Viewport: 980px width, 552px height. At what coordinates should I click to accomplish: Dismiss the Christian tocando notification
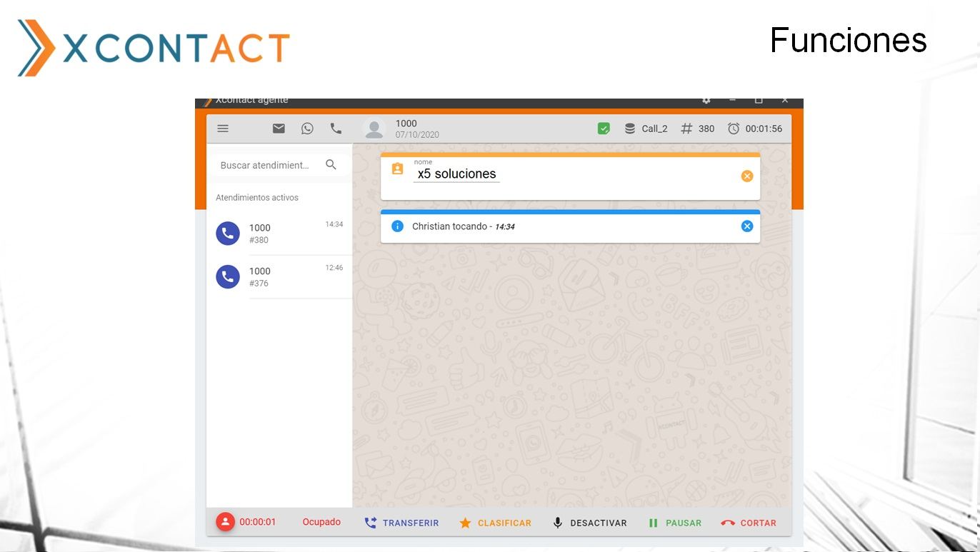point(747,226)
